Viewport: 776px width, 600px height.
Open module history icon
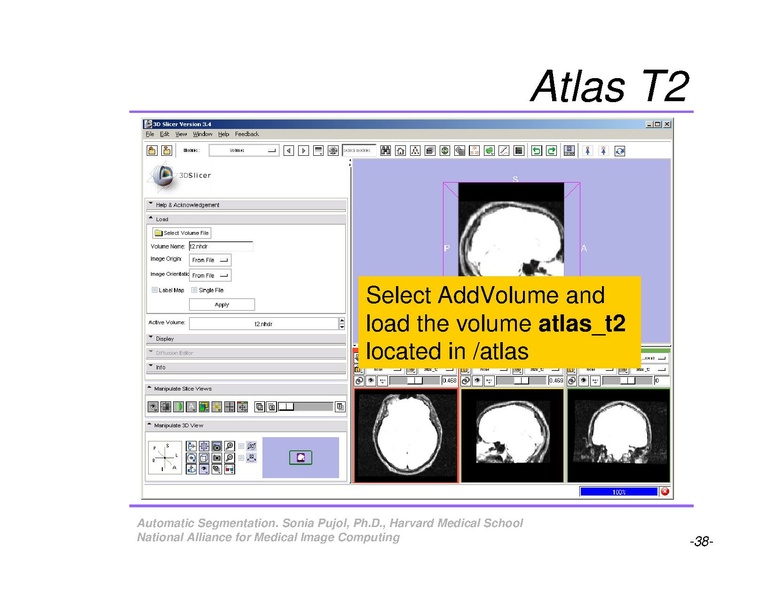point(318,150)
